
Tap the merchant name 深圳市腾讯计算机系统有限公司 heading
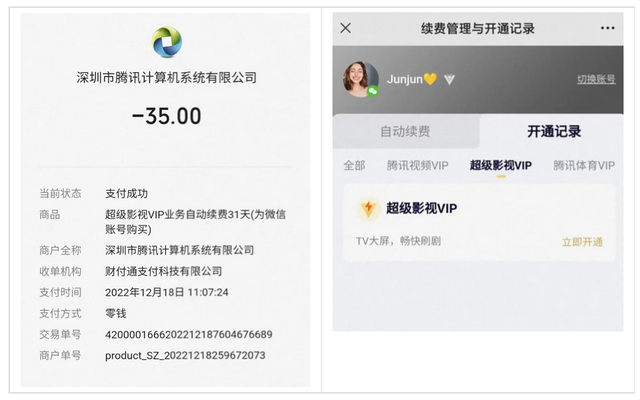(167, 78)
